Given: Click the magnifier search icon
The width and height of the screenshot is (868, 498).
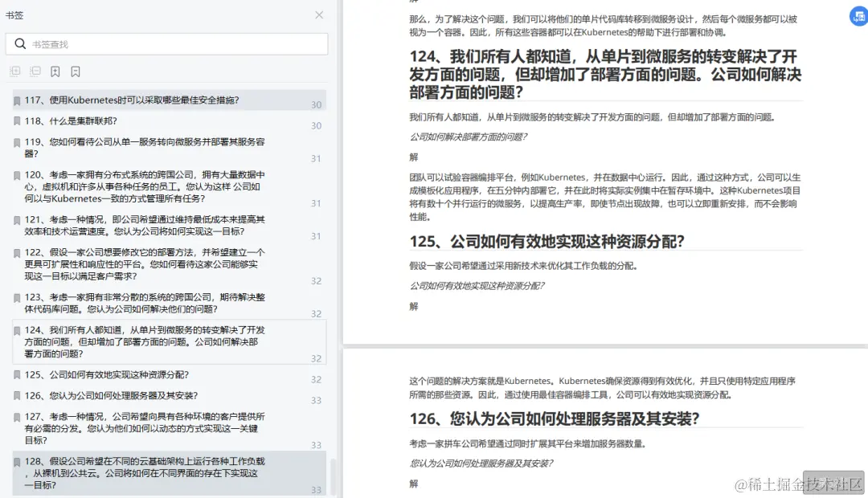Looking at the screenshot, I should pyautogui.click(x=20, y=43).
